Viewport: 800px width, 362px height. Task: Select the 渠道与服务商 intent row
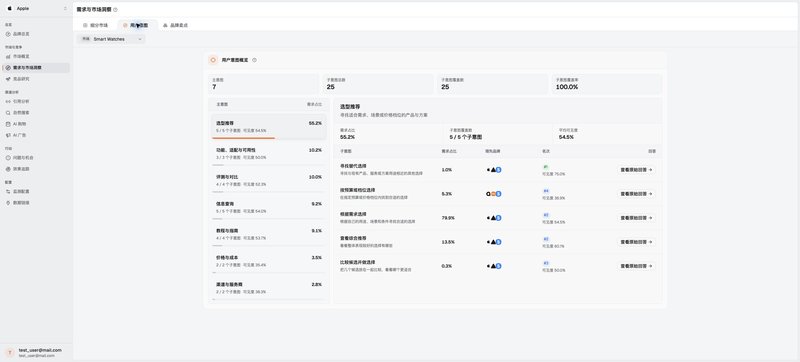click(268, 288)
